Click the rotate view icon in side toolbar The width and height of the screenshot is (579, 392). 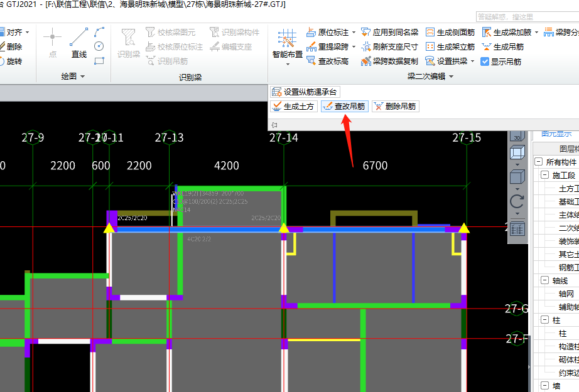click(517, 201)
